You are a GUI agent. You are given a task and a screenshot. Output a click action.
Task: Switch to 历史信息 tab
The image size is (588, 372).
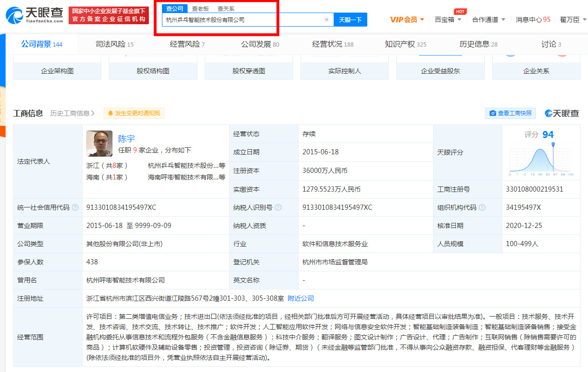point(478,44)
